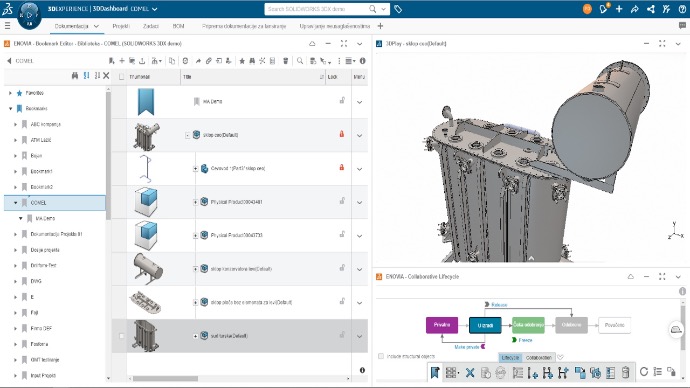Click refresh icon in lifecycle toolbar
The height and width of the screenshot is (388, 690).
point(644,372)
